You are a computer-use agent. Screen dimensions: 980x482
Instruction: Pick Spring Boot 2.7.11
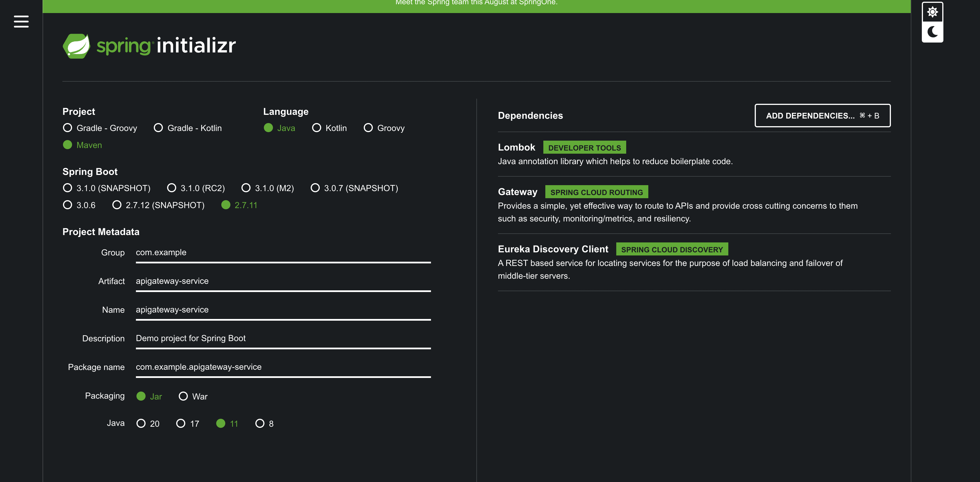pos(239,205)
